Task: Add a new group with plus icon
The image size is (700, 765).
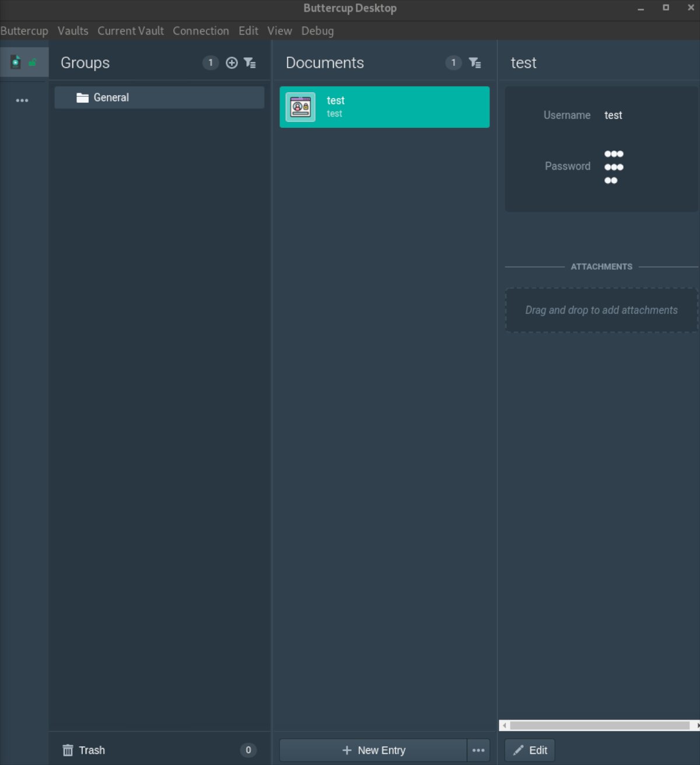Action: 232,62
